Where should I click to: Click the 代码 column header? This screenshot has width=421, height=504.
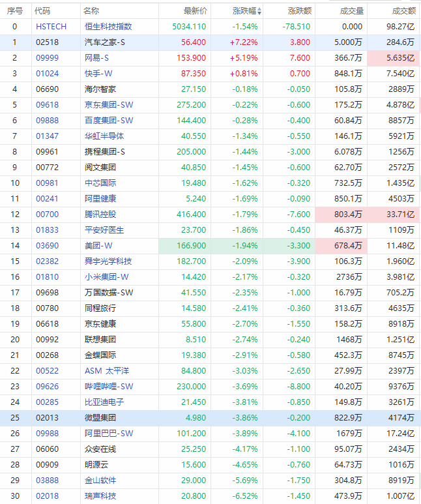click(x=42, y=11)
